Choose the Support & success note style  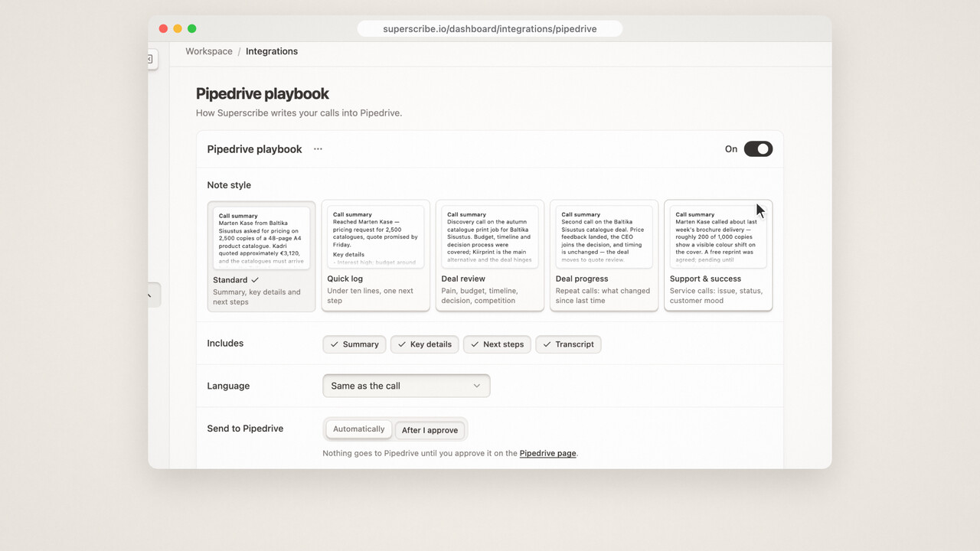pos(718,256)
